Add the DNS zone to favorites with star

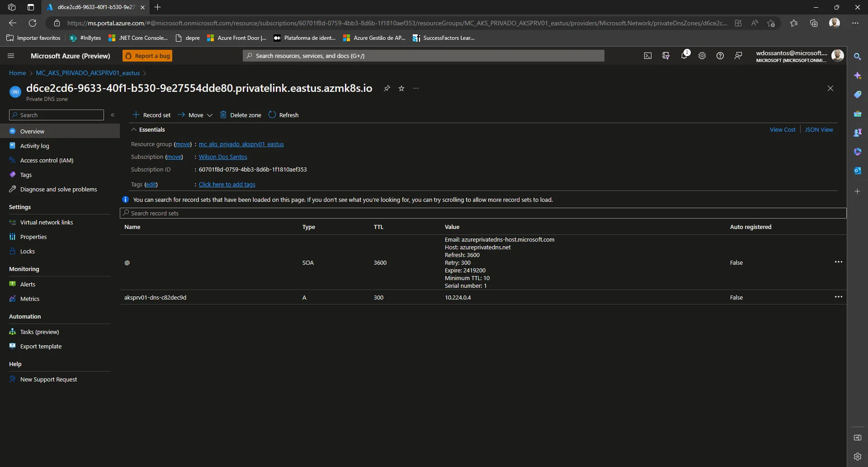click(x=401, y=88)
